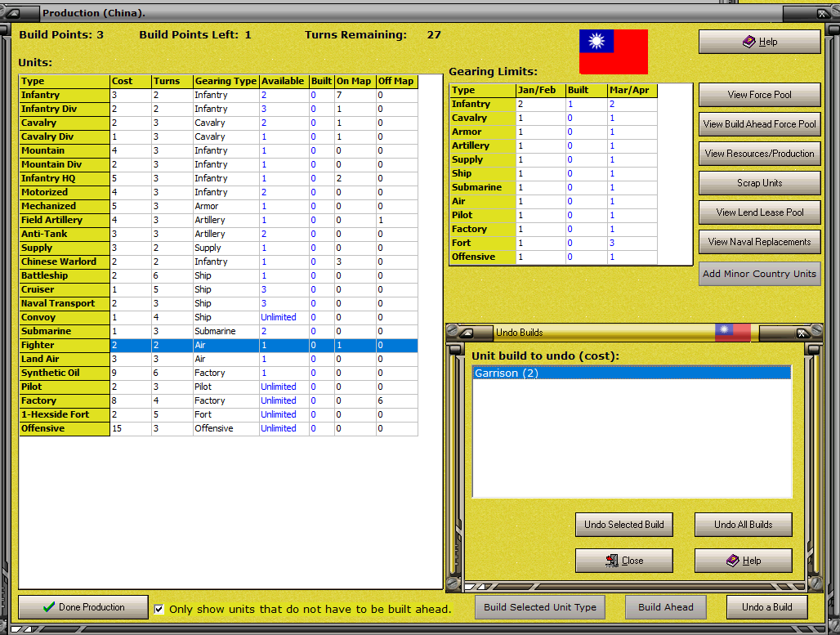The image size is (840, 635).
Task: Select the Synthetic Oil unit row
Action: pos(218,373)
